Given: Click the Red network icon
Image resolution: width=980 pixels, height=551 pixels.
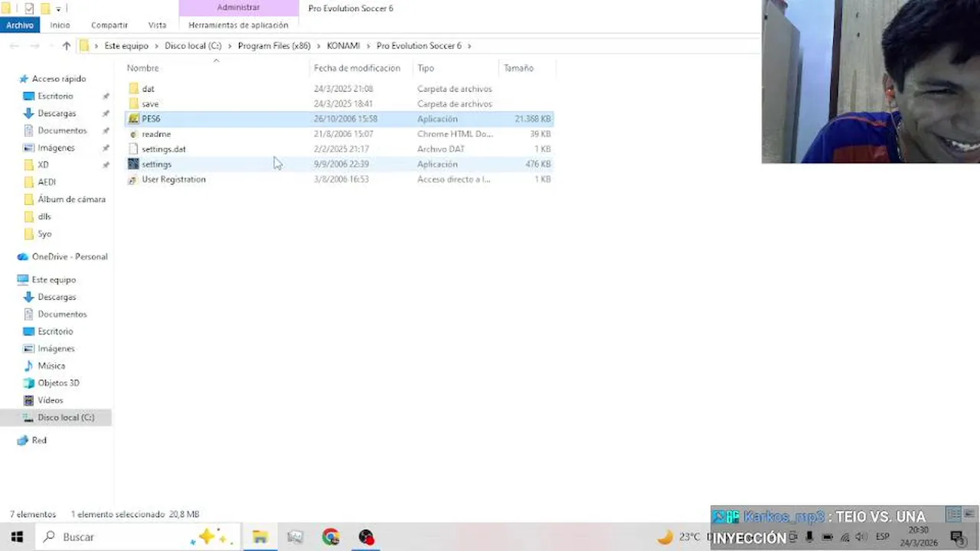Looking at the screenshot, I should 23,441.
